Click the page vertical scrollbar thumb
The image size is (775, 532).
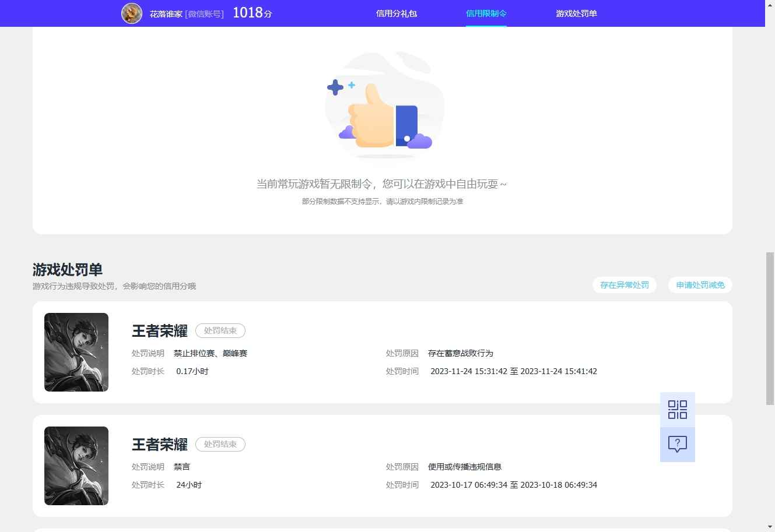(770, 329)
